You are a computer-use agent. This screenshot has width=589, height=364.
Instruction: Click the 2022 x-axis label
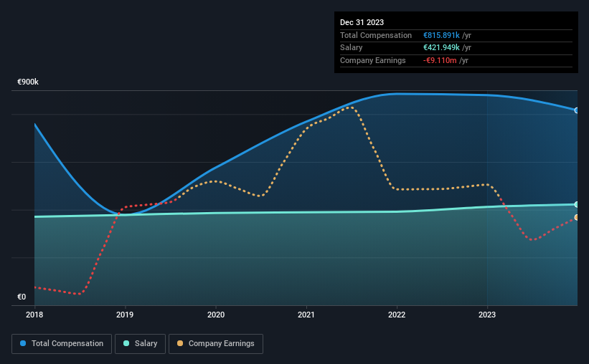point(397,315)
